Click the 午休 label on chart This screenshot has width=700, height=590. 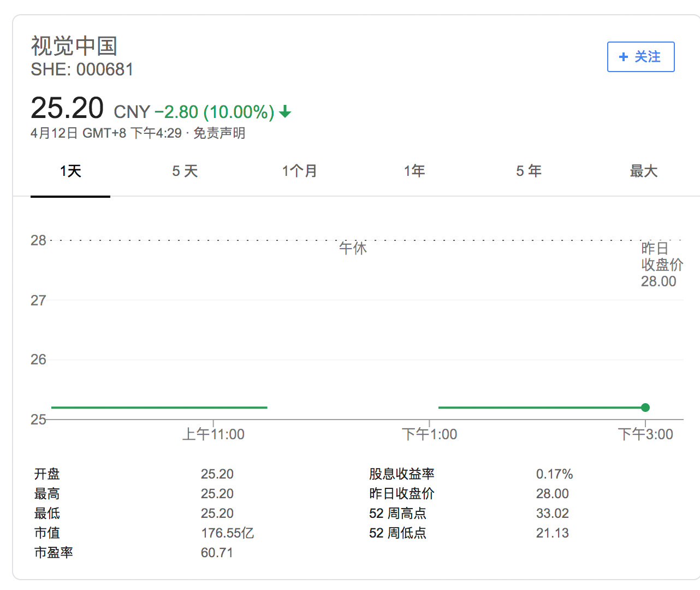point(353,248)
